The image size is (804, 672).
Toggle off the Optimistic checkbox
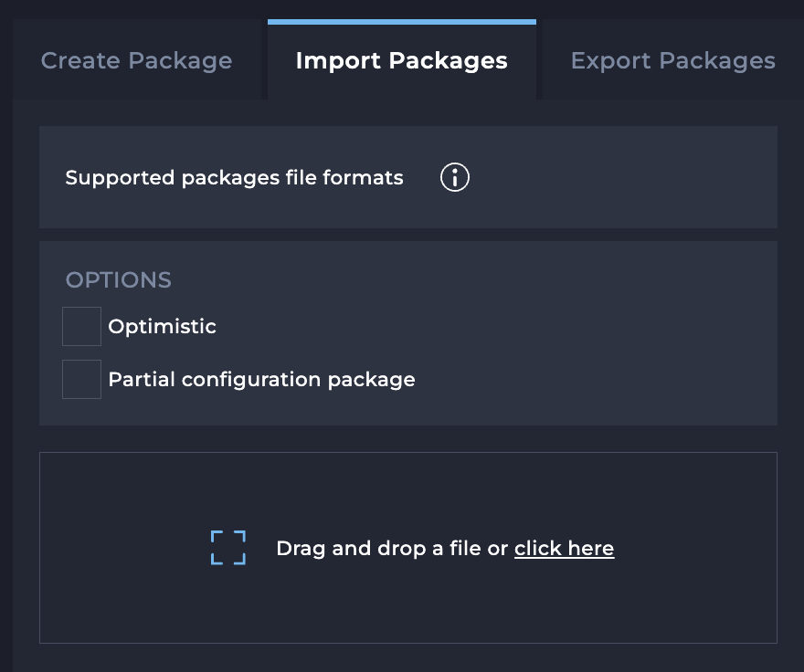[80, 326]
